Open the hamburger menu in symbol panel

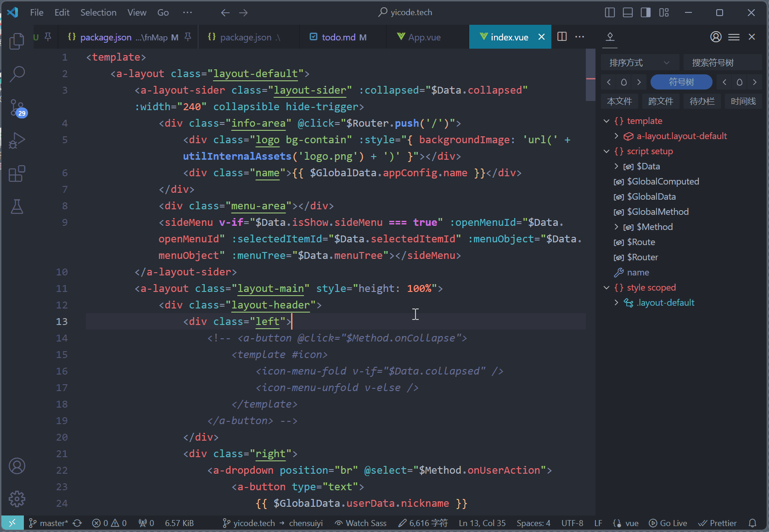(734, 37)
